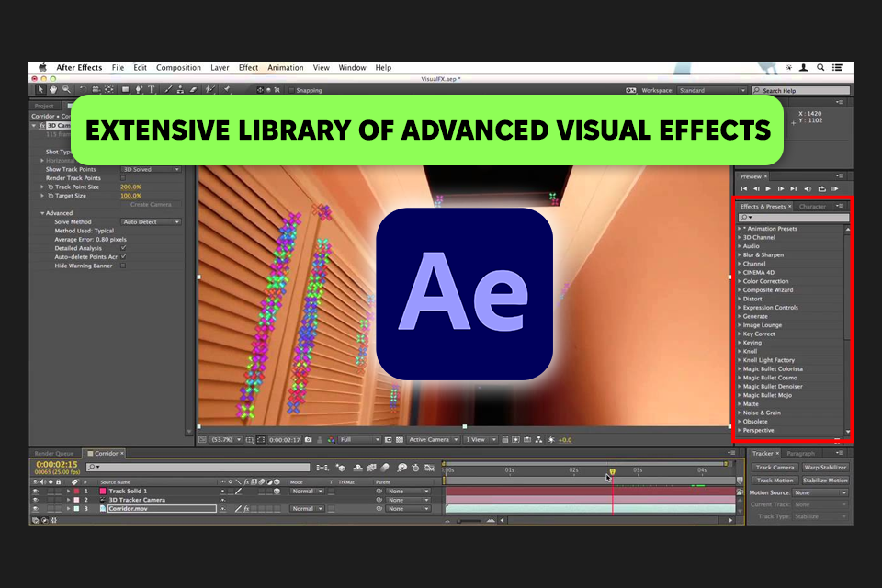Select the Eraser tool
The width and height of the screenshot is (882, 588).
click(193, 90)
